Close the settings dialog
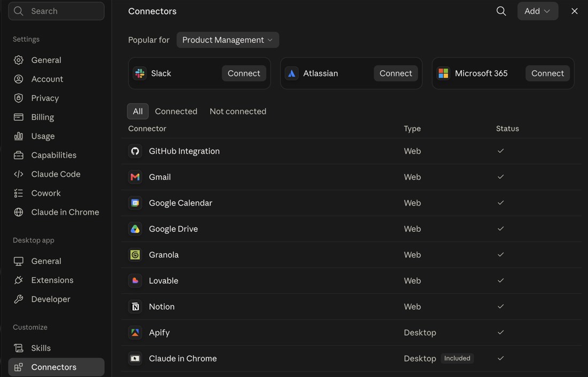 [x=574, y=11]
